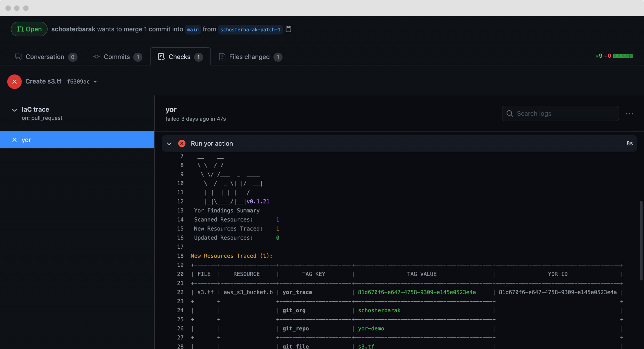Click the red X on Run yor action

(182, 143)
